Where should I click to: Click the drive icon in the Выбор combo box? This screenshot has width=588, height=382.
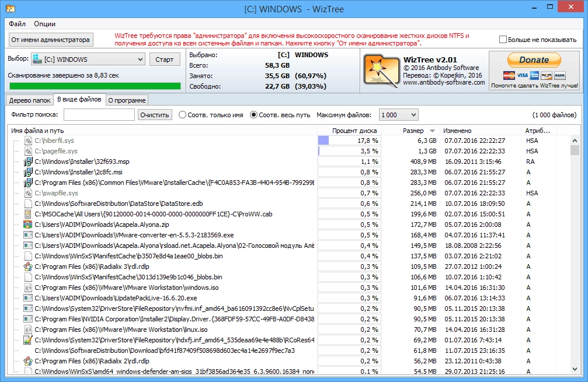point(37,59)
